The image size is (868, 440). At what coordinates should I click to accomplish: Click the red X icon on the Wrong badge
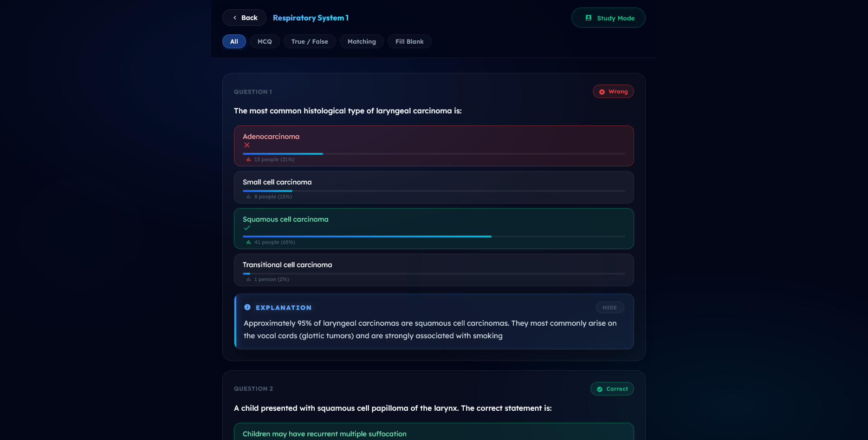602,91
